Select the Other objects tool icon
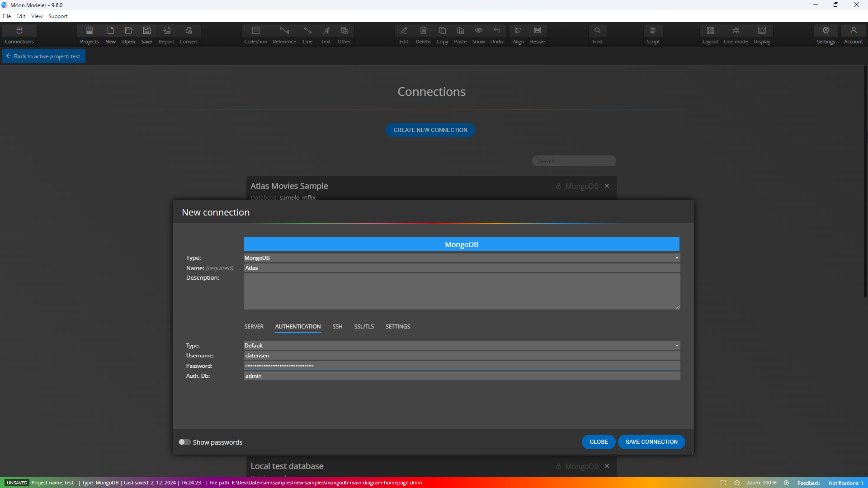 click(x=344, y=35)
